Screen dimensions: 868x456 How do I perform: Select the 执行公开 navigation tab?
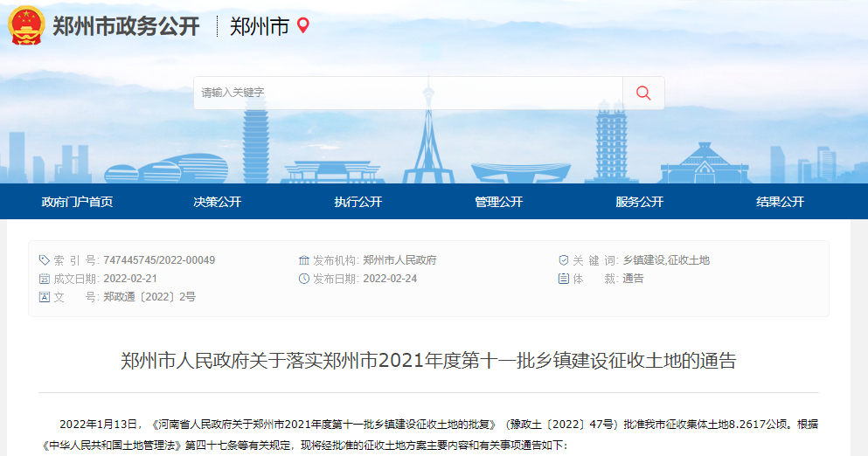coord(358,202)
